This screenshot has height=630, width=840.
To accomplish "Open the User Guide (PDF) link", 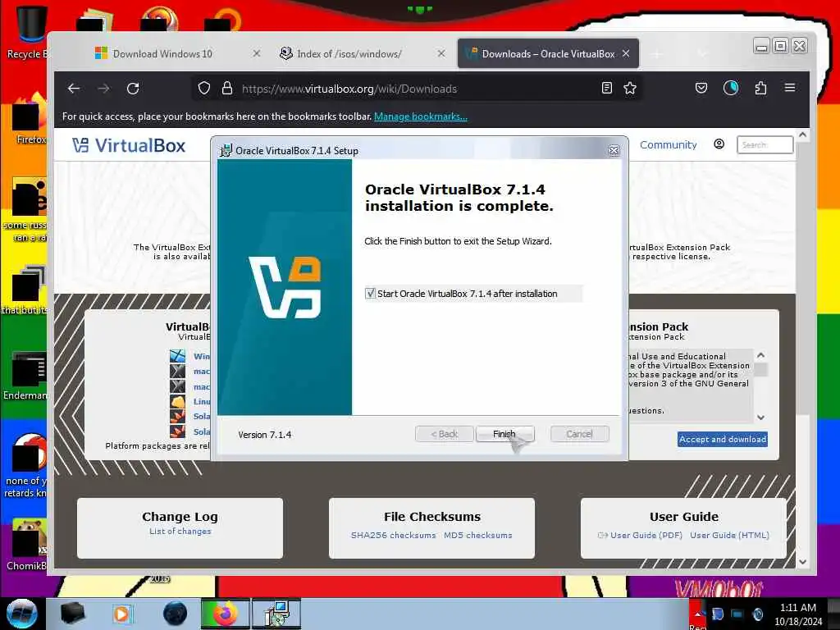I will 646,535.
